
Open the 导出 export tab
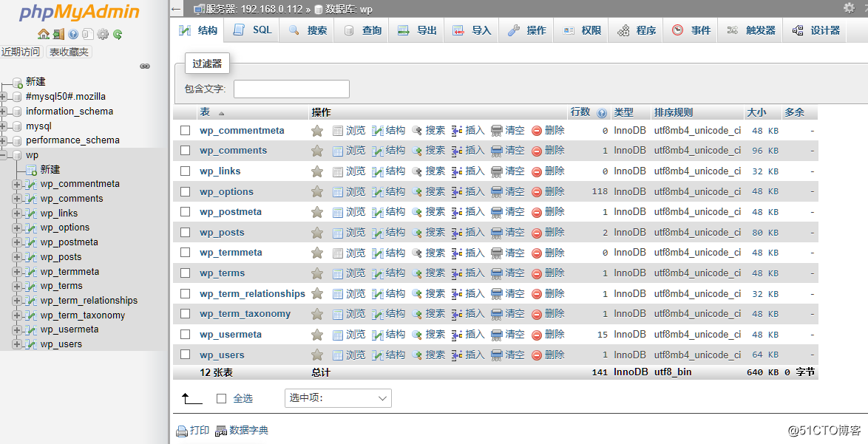pos(416,30)
